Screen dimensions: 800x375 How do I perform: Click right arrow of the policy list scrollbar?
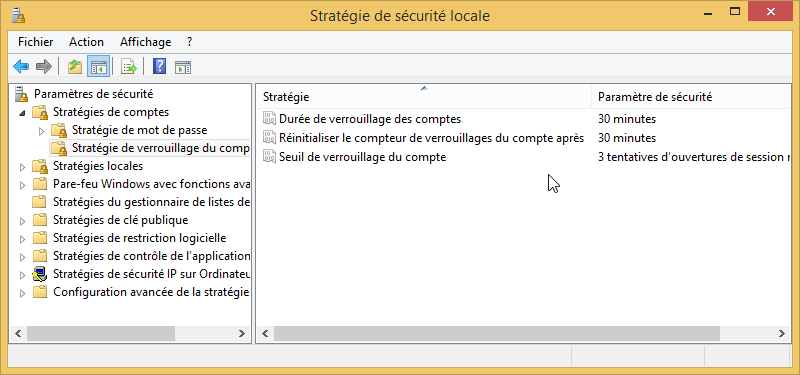click(781, 334)
